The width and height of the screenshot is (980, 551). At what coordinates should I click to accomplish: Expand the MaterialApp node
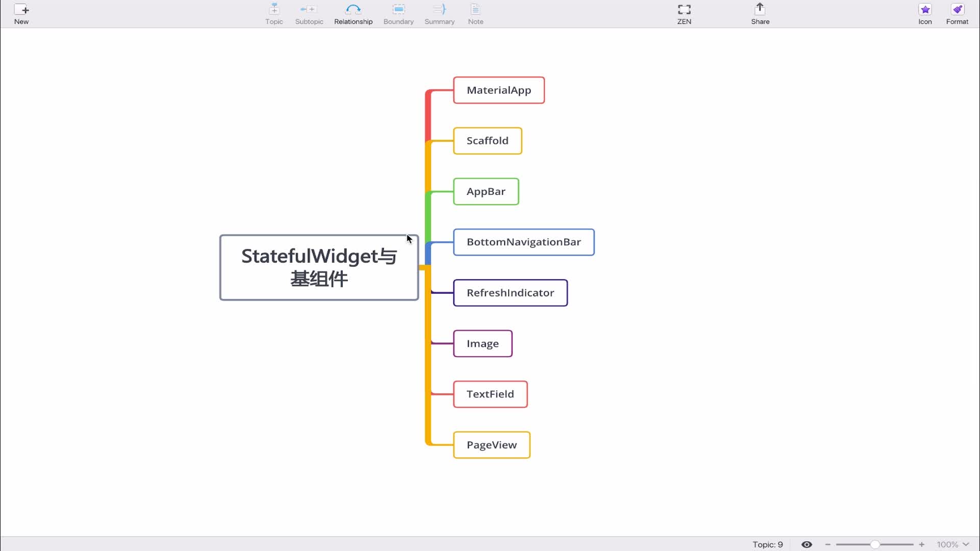click(499, 90)
